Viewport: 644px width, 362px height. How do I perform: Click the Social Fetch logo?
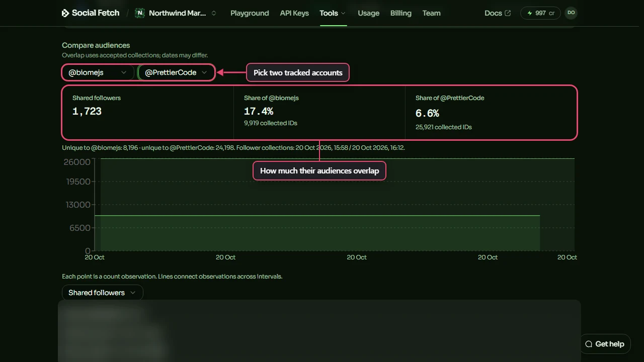click(x=91, y=13)
